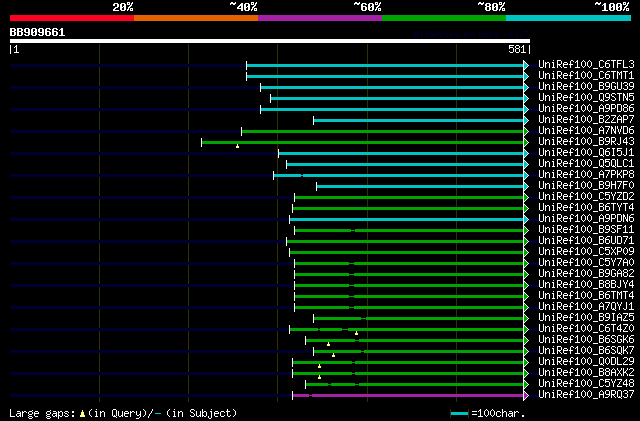Open the UniRef100_A7PKP8 label
Screen dimensions: 640x421
tap(586, 175)
